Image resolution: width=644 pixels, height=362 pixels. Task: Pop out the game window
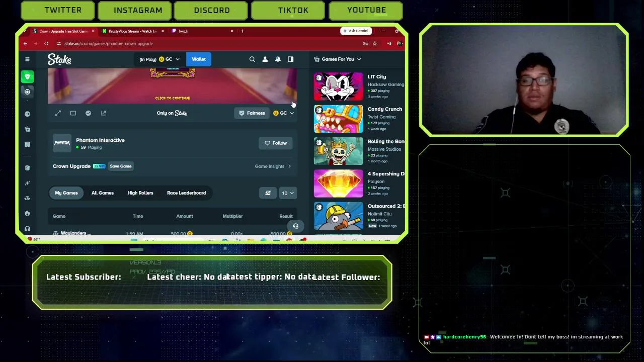[x=103, y=113]
